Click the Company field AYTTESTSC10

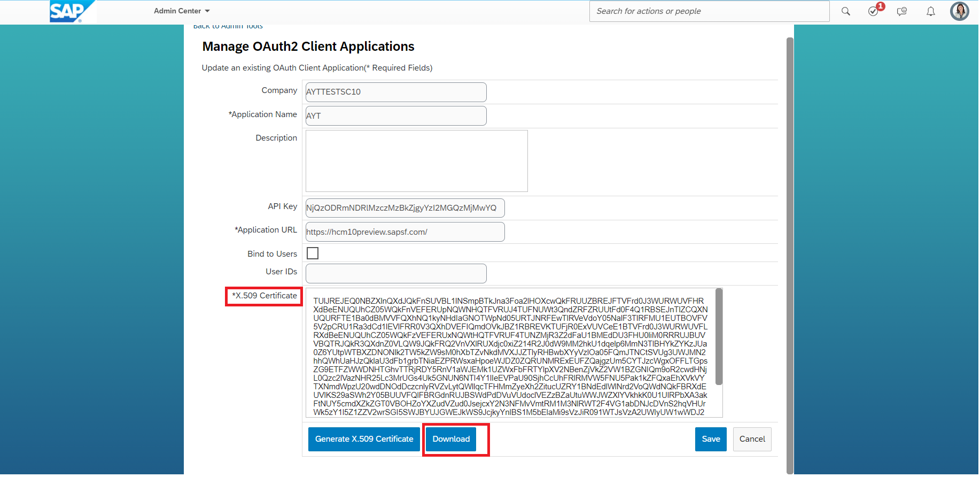396,92
